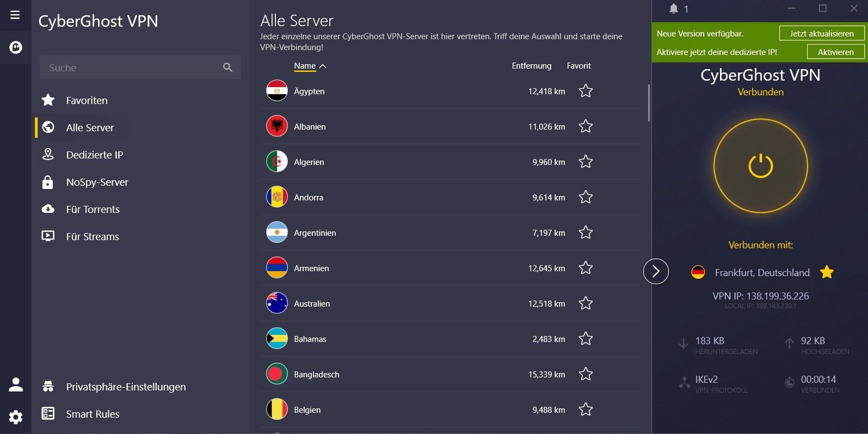The height and width of the screenshot is (434, 868).
Task: Click the Egypt flag icon
Action: point(277,91)
